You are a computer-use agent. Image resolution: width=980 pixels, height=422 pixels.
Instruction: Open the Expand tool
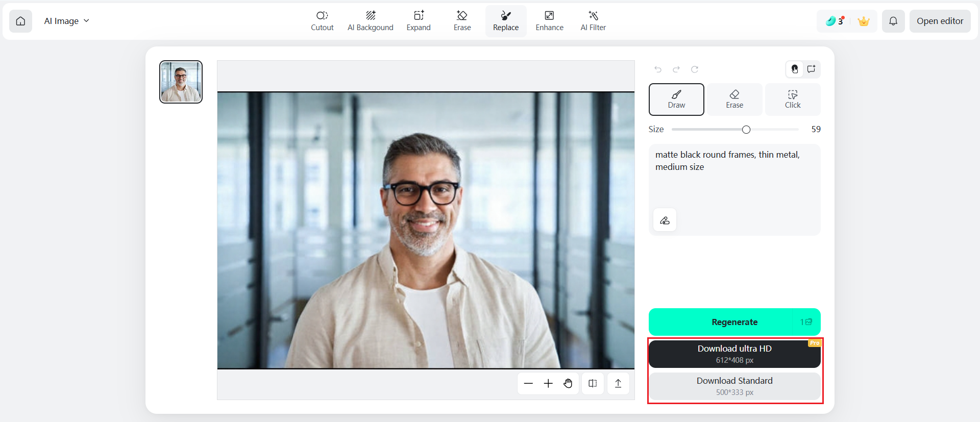[x=419, y=21]
